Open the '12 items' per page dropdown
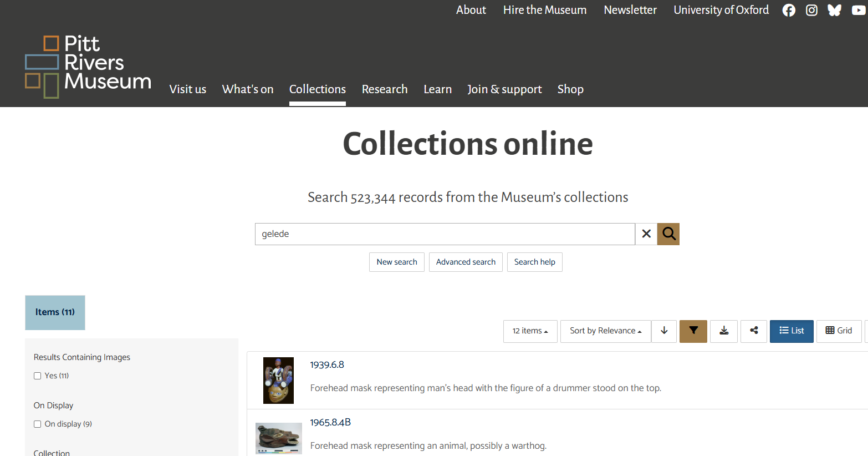The width and height of the screenshot is (868, 456). [530, 331]
